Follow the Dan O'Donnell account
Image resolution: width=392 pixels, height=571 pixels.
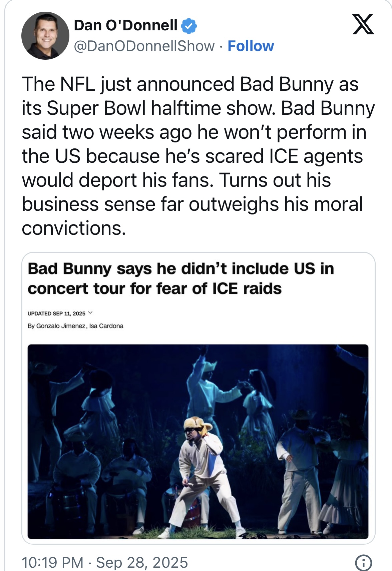coord(251,46)
